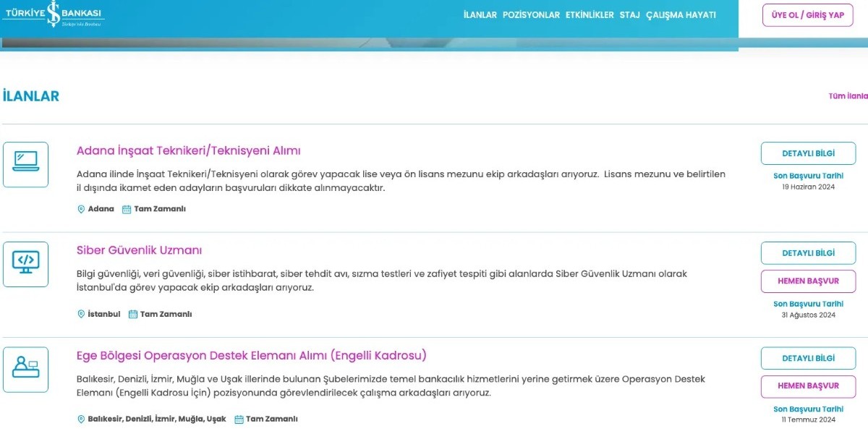Viewport: 868px width, 434px height.
Task: Click the İLANLAR section heading
Action: point(31,96)
